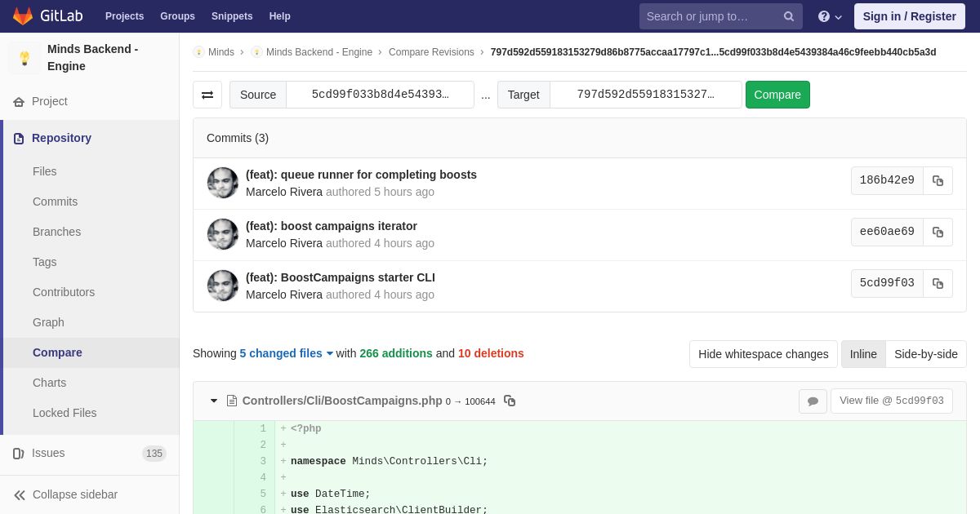The image size is (980, 514).
Task: Click the Project home icon in sidebar
Action: [19, 101]
